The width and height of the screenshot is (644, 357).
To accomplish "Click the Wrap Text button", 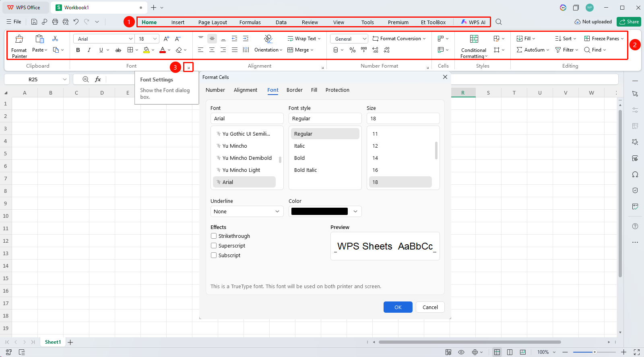I will 304,39.
